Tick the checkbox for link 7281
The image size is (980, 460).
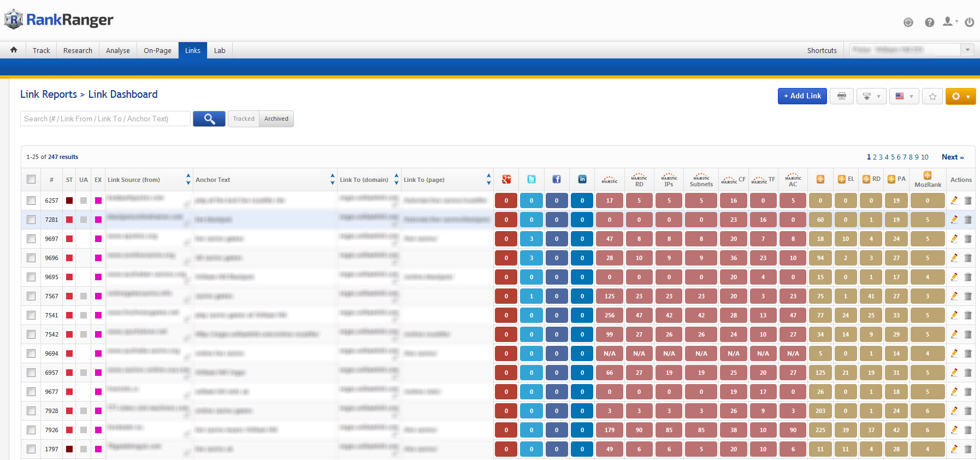tap(31, 220)
